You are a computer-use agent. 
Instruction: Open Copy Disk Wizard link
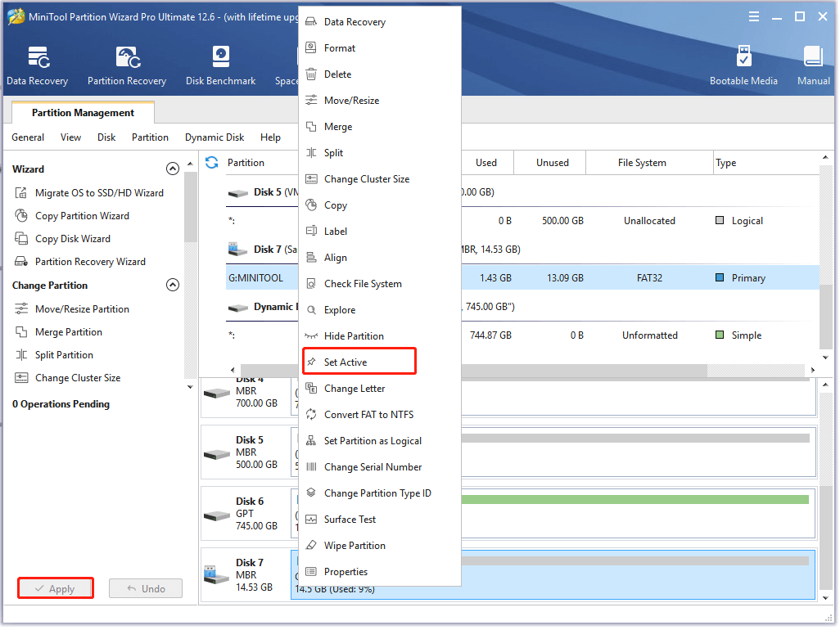[73, 239]
